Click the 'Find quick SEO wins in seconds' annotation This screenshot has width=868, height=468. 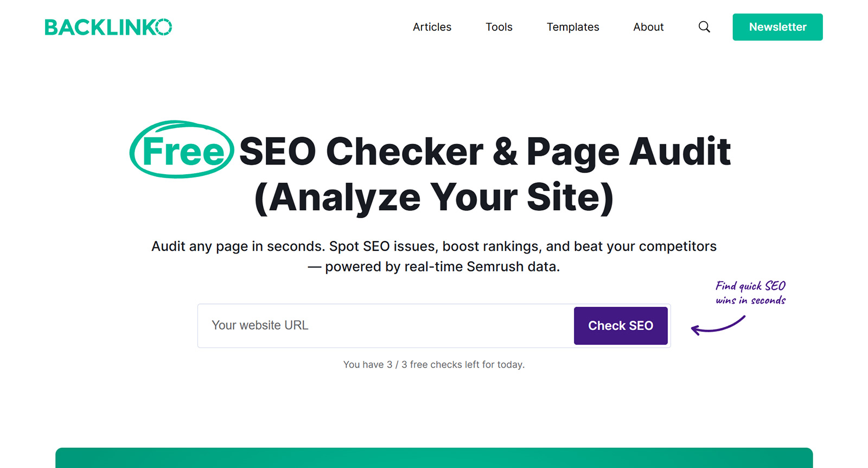click(750, 292)
